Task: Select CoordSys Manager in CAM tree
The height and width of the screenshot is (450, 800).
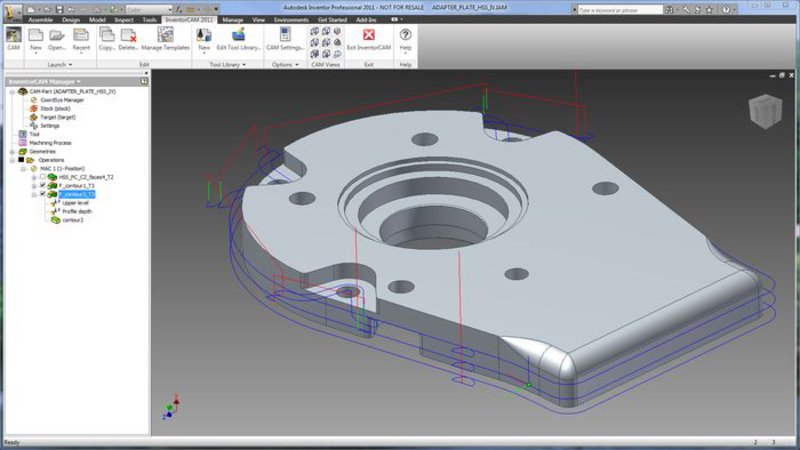Action: pos(55,100)
